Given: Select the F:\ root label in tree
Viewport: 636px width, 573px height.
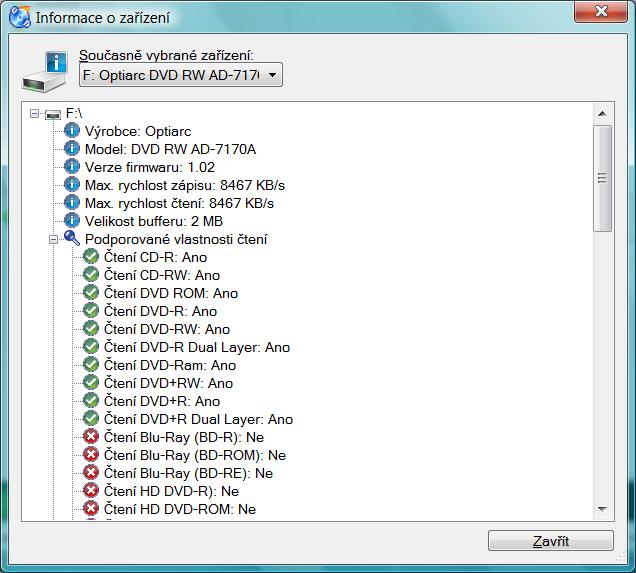Looking at the screenshot, I should (74, 113).
